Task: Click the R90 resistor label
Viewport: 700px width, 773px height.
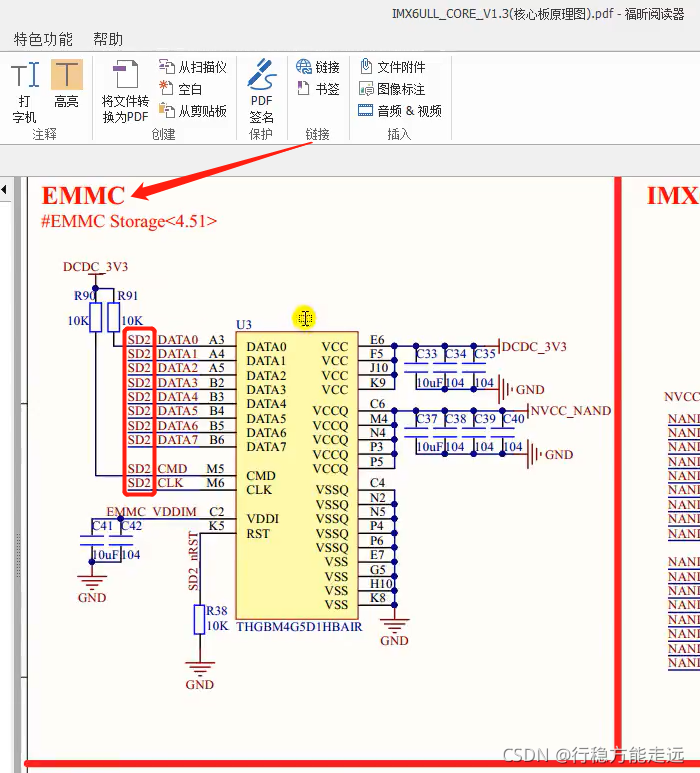Action: tap(85, 296)
